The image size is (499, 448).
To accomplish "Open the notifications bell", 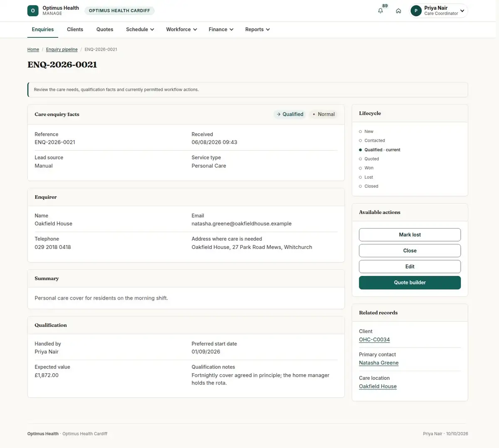I will coord(380,11).
